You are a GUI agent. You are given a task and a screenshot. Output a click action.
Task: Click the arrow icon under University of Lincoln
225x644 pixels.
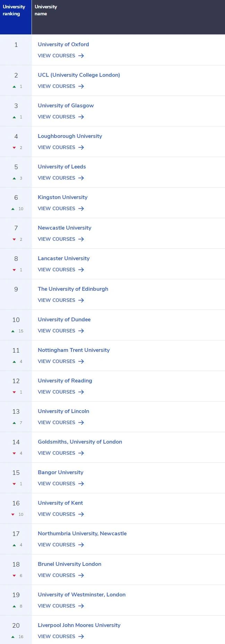[81, 422]
